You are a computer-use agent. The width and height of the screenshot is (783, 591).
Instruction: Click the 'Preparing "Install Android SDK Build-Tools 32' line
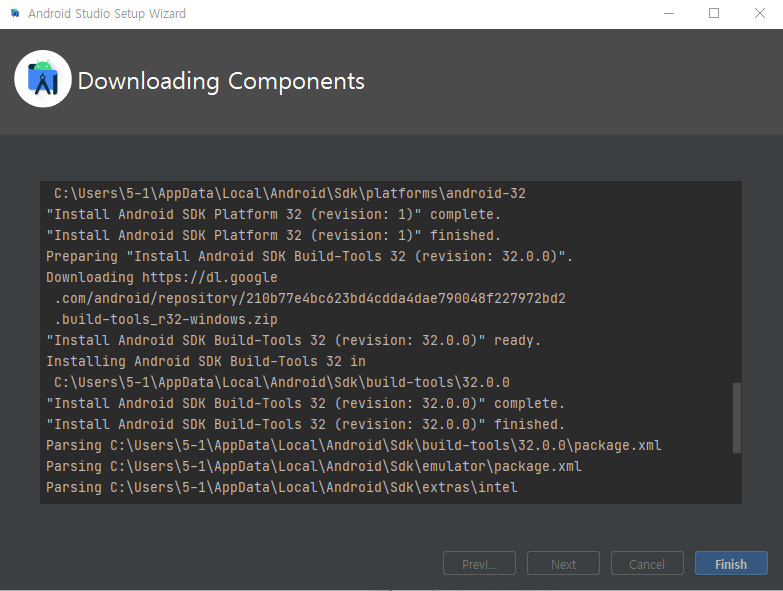(x=310, y=257)
